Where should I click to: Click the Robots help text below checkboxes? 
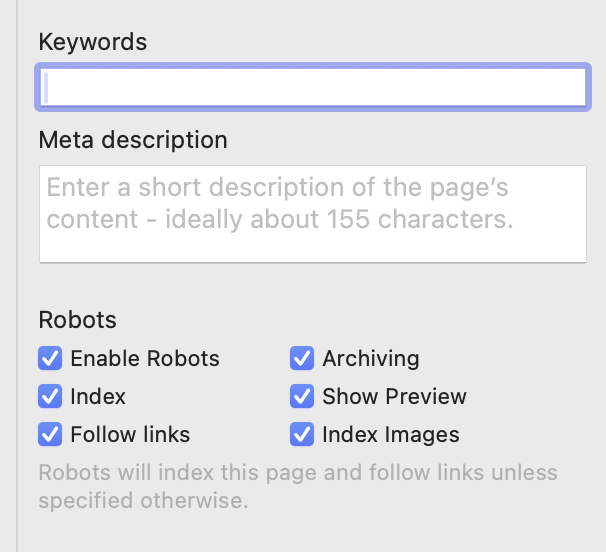pos(298,485)
